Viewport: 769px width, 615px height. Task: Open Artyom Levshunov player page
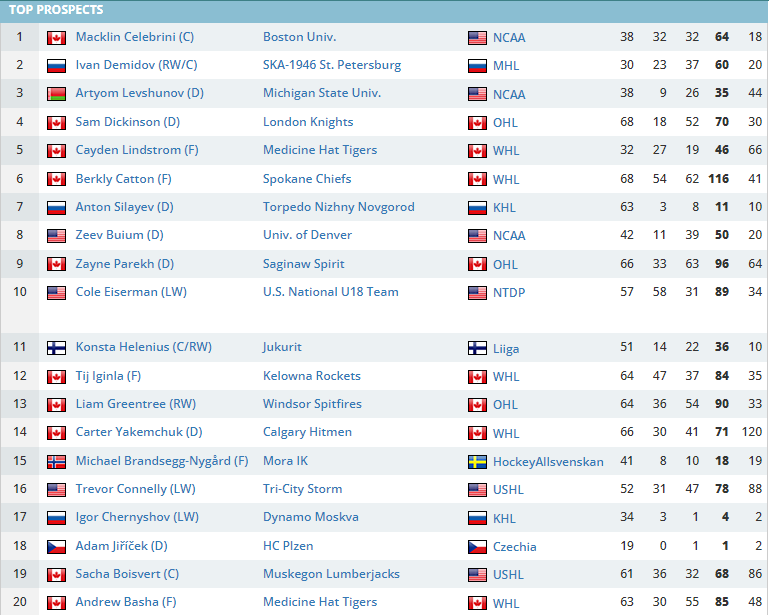[139, 93]
